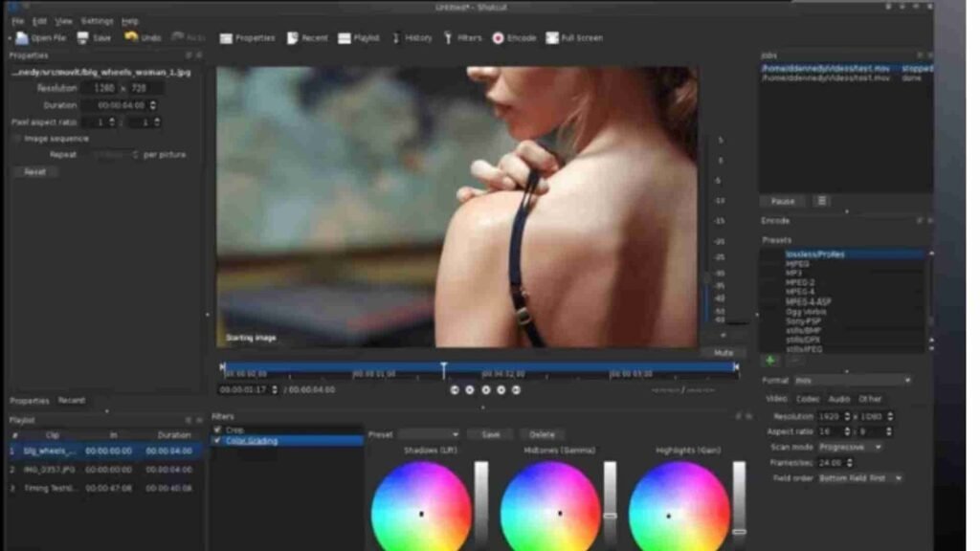Disable the Color Grading filter checkbox

tap(218, 441)
